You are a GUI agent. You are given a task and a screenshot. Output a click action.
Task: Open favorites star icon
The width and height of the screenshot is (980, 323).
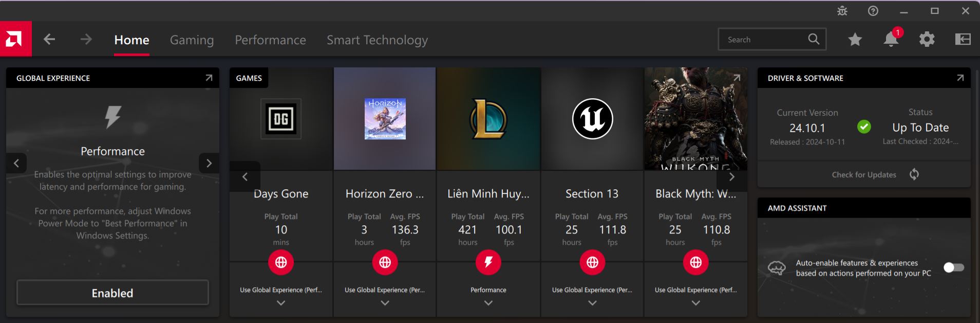(855, 39)
